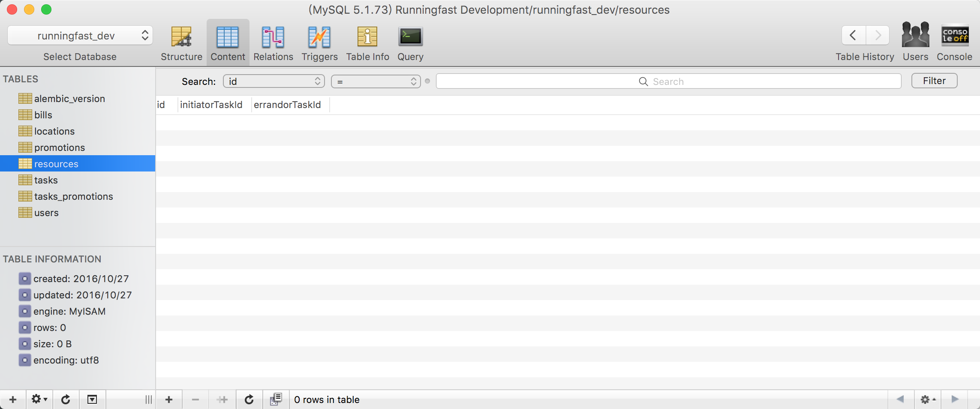Select the alembic_version table

click(78, 99)
